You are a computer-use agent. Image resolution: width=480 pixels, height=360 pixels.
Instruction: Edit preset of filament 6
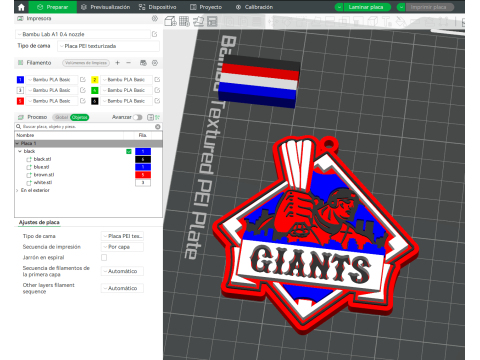pyautogui.click(x=157, y=101)
